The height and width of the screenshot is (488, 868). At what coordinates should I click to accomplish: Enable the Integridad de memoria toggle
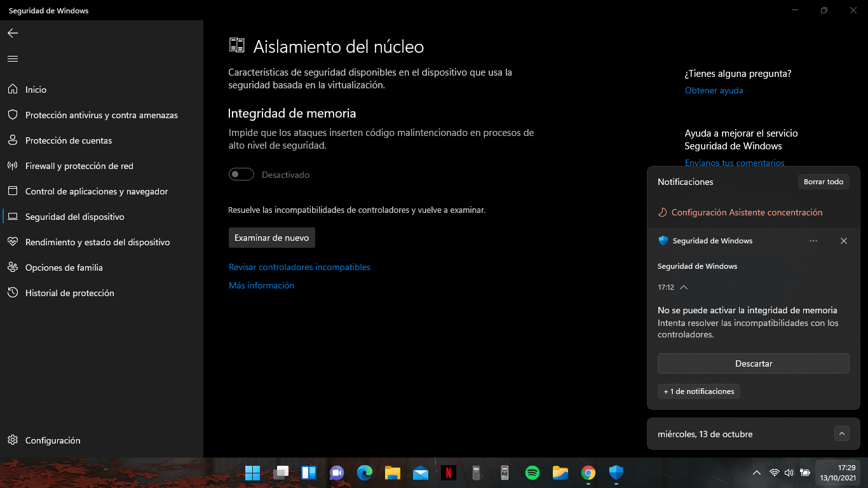241,173
